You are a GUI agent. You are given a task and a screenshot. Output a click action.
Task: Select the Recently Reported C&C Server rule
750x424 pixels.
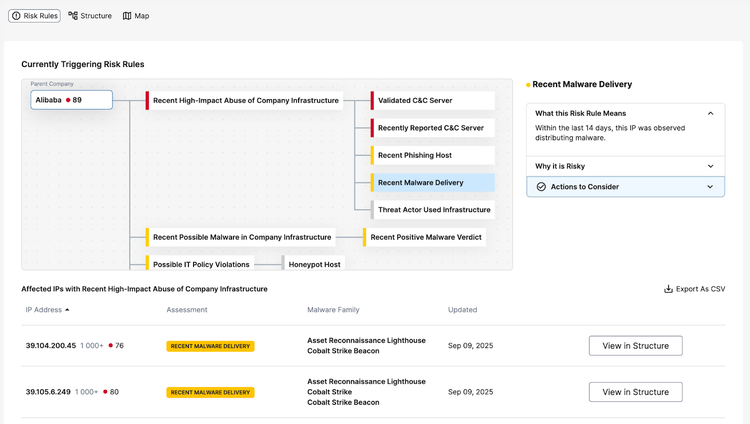[x=432, y=128]
